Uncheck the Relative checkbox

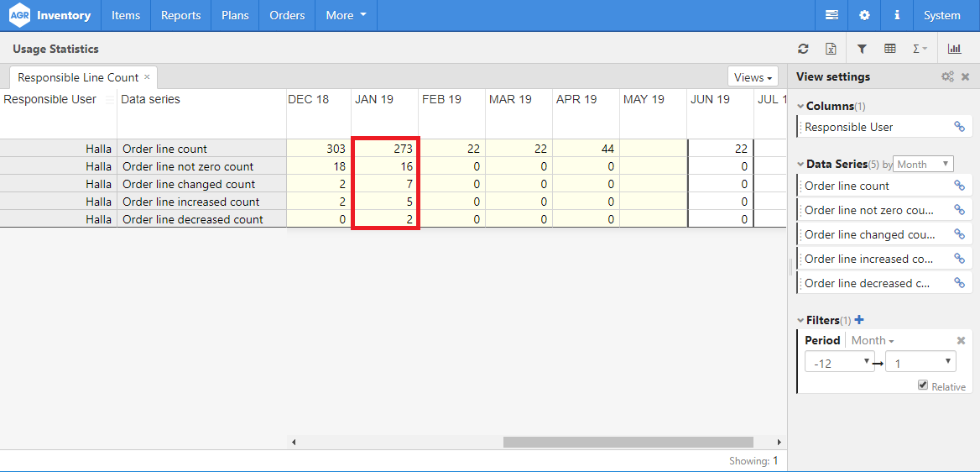pos(923,385)
